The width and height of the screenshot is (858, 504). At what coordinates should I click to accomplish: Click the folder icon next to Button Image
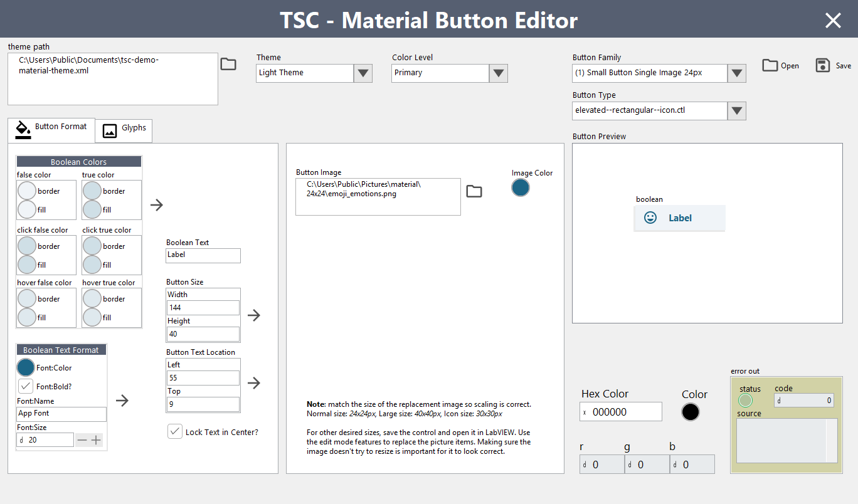[x=474, y=191]
